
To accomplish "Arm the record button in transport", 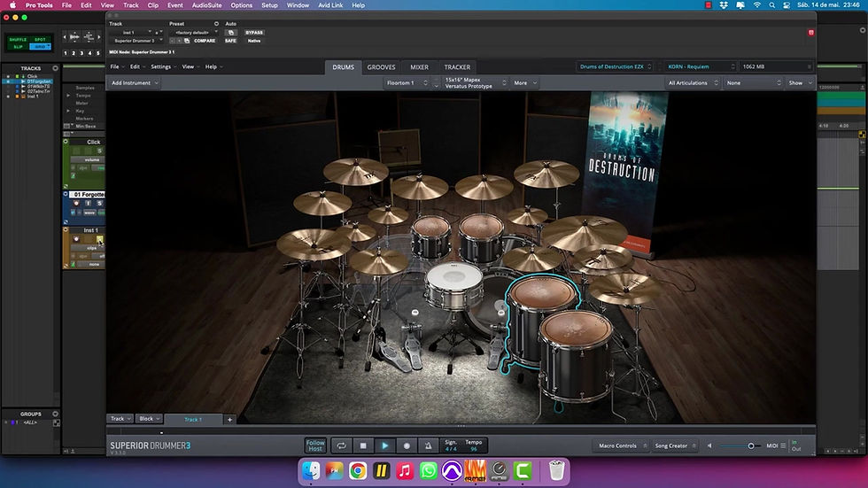I will click(x=407, y=445).
